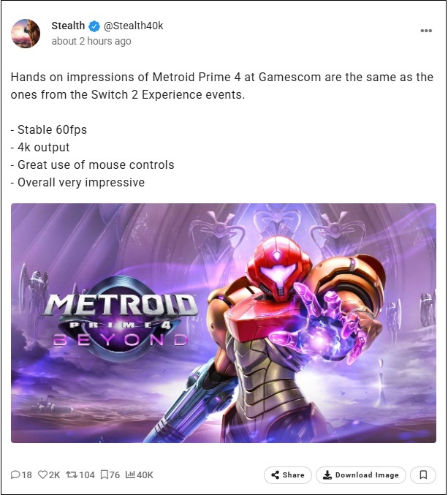
Task: Click the Stealth display name
Action: click(68, 26)
